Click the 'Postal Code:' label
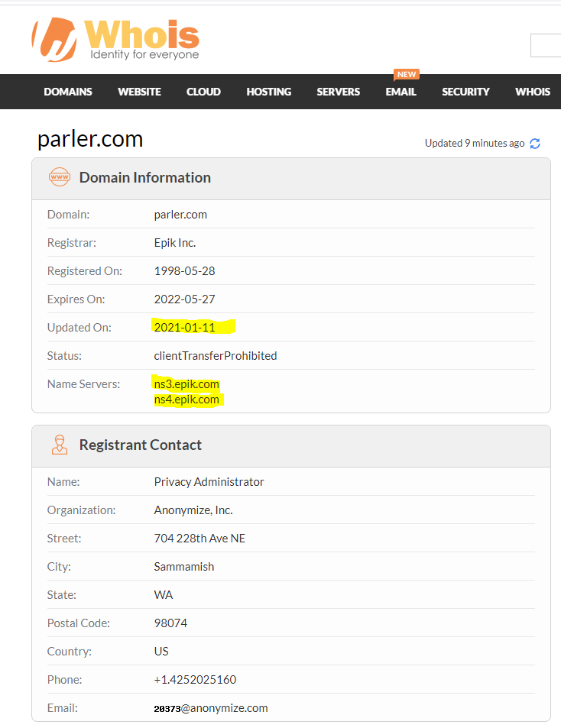 79,623
